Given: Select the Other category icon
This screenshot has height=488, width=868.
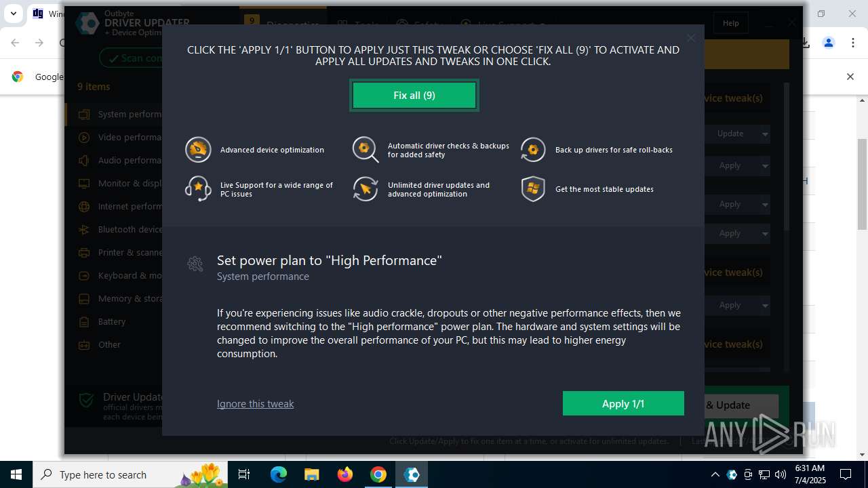Looking at the screenshot, I should click(x=84, y=345).
